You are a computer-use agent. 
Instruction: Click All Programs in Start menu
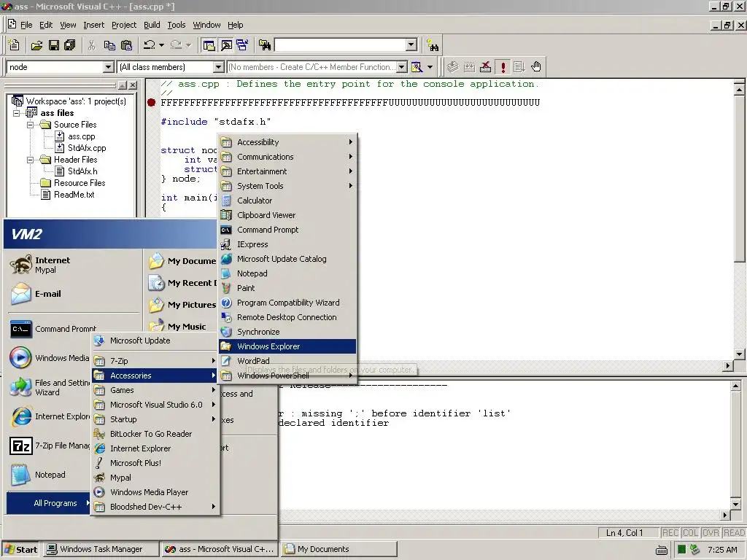coord(49,503)
